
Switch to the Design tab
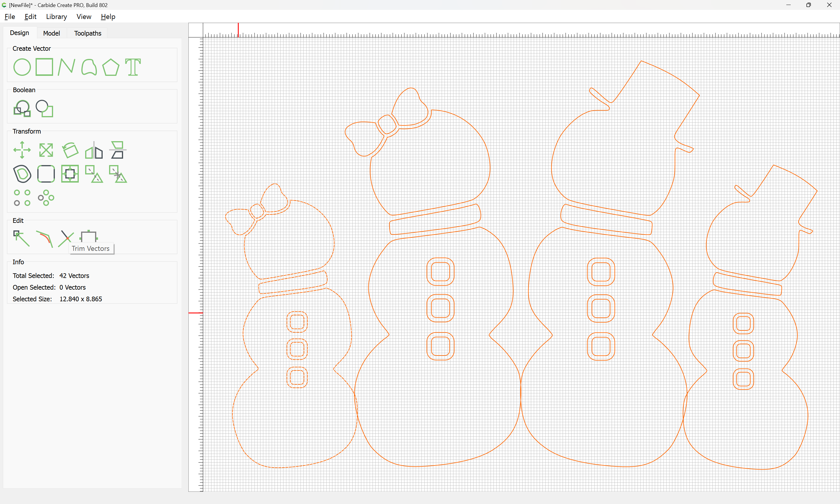point(19,33)
